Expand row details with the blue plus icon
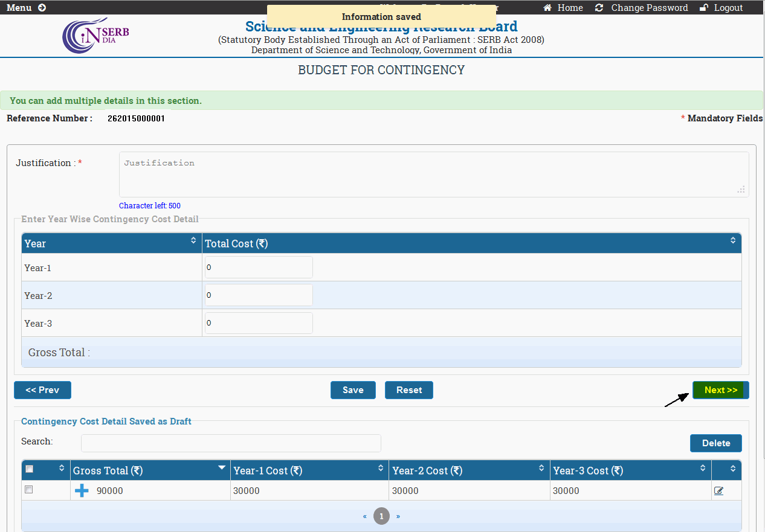The height and width of the screenshot is (532, 765). (x=82, y=491)
